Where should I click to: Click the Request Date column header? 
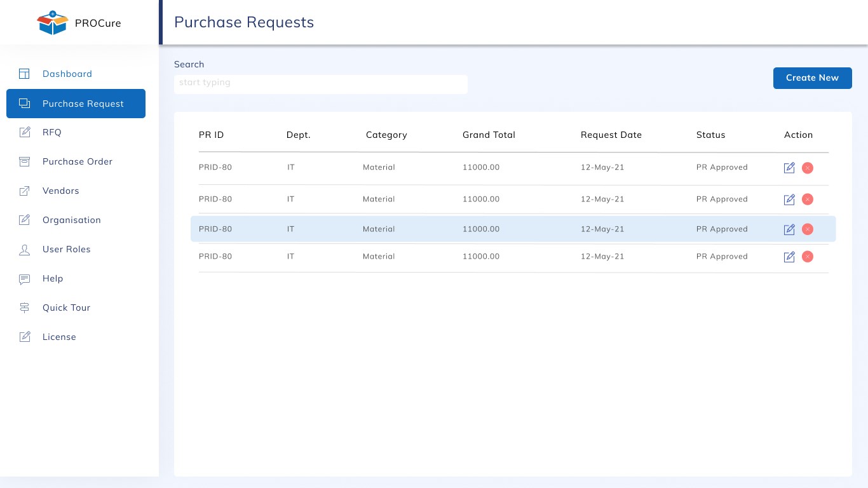click(x=611, y=135)
